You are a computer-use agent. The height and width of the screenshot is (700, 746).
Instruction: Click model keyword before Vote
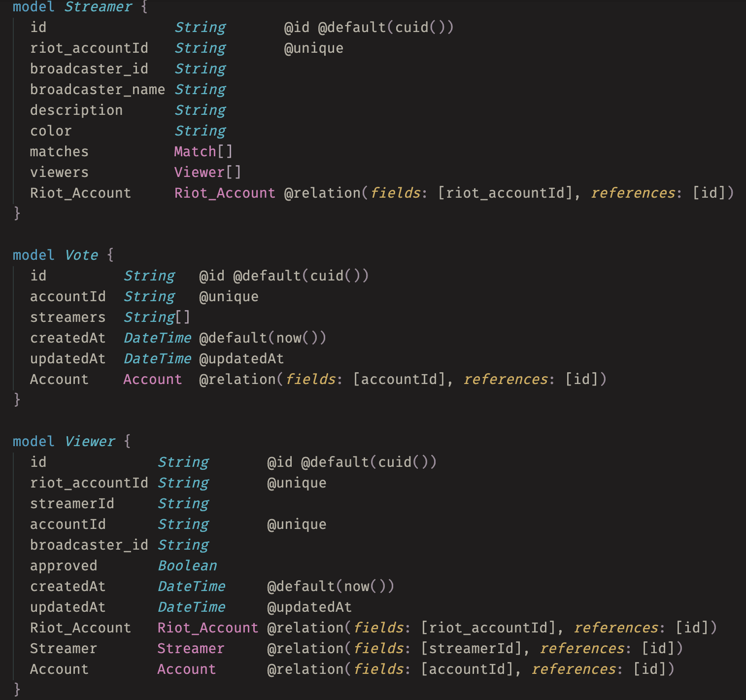coord(34,255)
